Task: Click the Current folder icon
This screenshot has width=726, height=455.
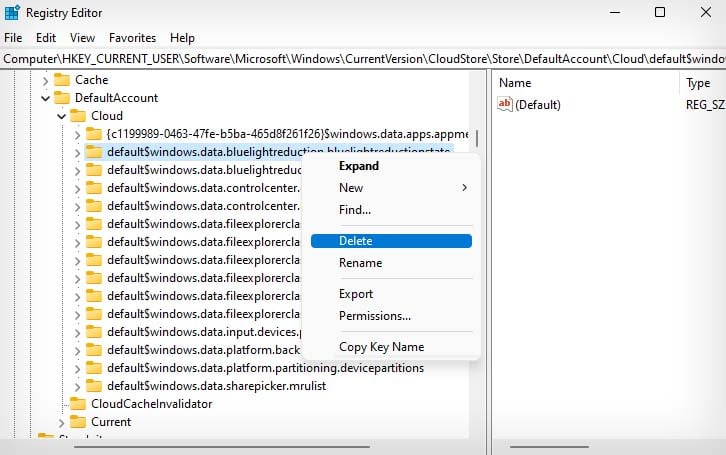Action: click(78, 422)
